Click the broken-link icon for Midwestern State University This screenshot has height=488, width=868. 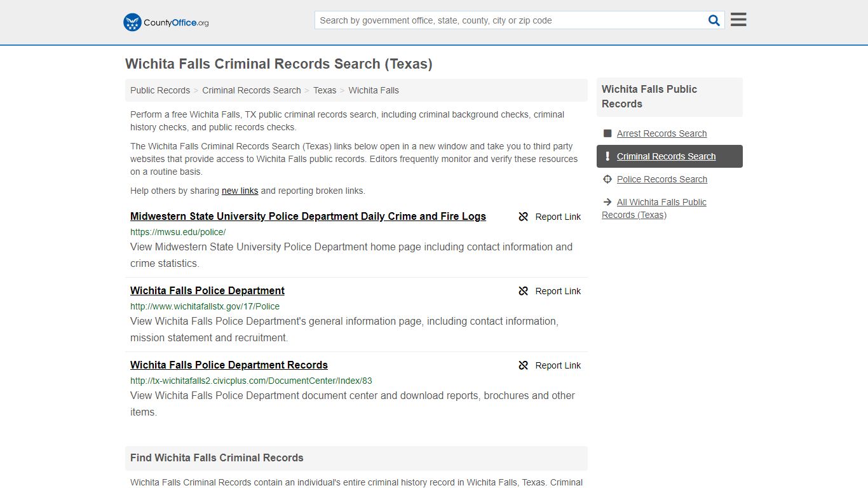pos(524,217)
